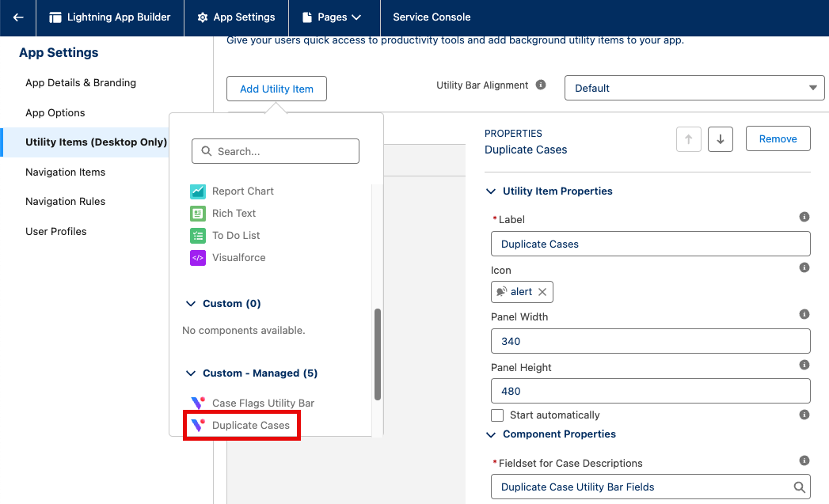Click the Label input containing Duplicate Cases
This screenshot has height=504, width=829.
coord(650,244)
